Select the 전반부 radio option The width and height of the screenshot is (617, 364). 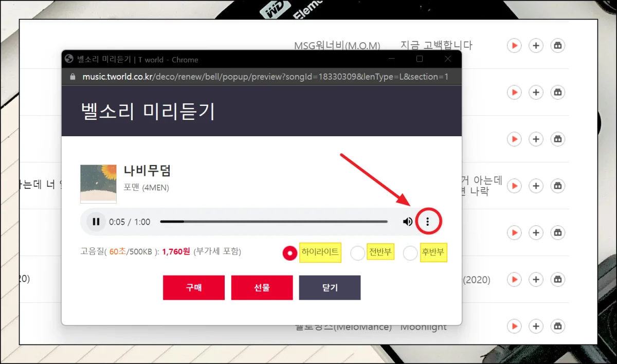pos(357,253)
